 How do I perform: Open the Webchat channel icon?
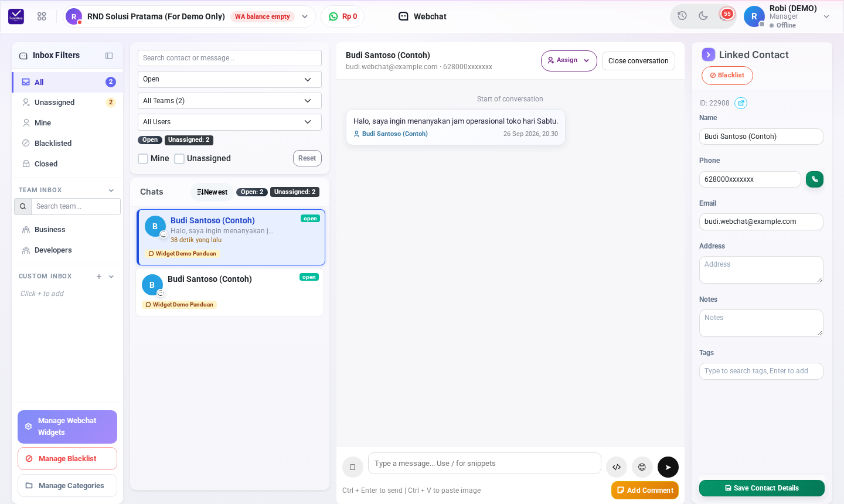(x=403, y=16)
